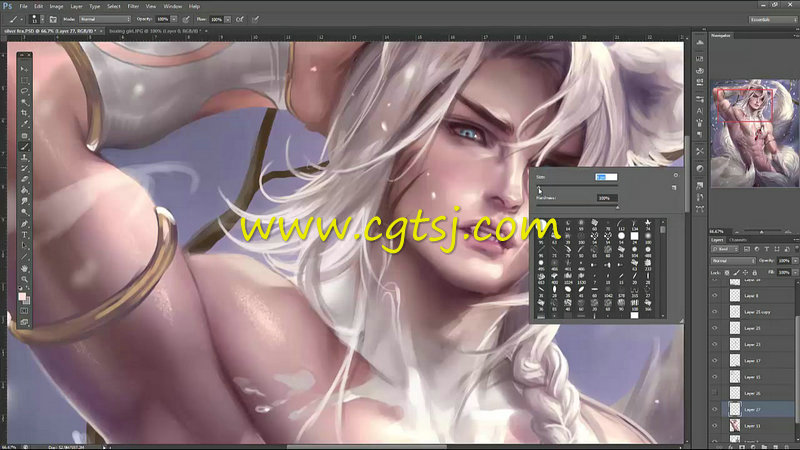Select the Clone Stamp tool
This screenshot has width=800, height=450.
24,158
